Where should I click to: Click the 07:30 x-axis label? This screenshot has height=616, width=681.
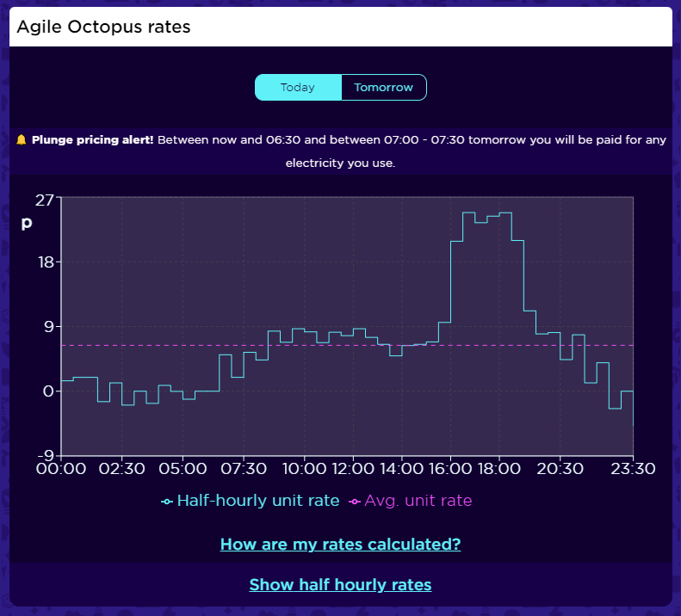tap(244, 469)
